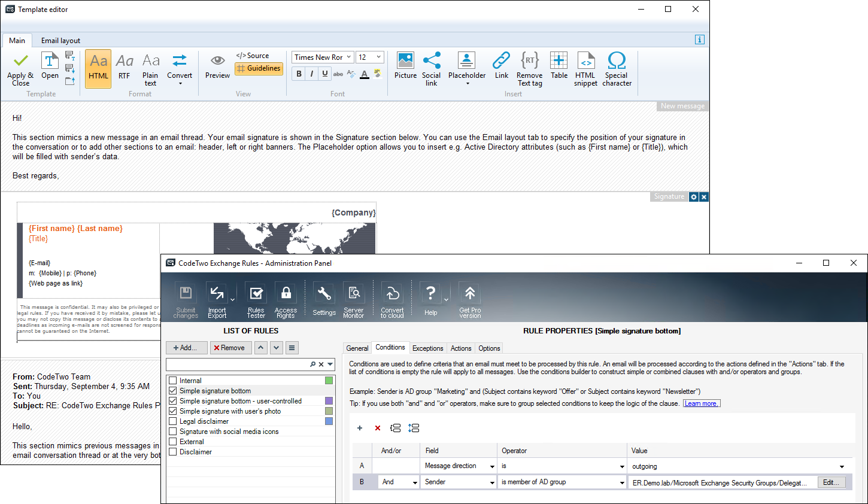
Task: Open the Exceptions tab
Action: point(428,348)
